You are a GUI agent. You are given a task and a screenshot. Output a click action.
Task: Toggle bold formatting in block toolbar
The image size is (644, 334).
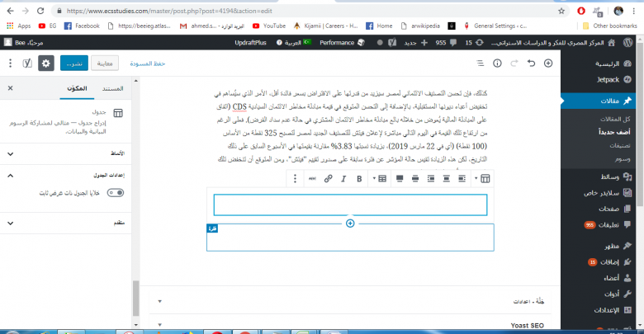click(359, 177)
